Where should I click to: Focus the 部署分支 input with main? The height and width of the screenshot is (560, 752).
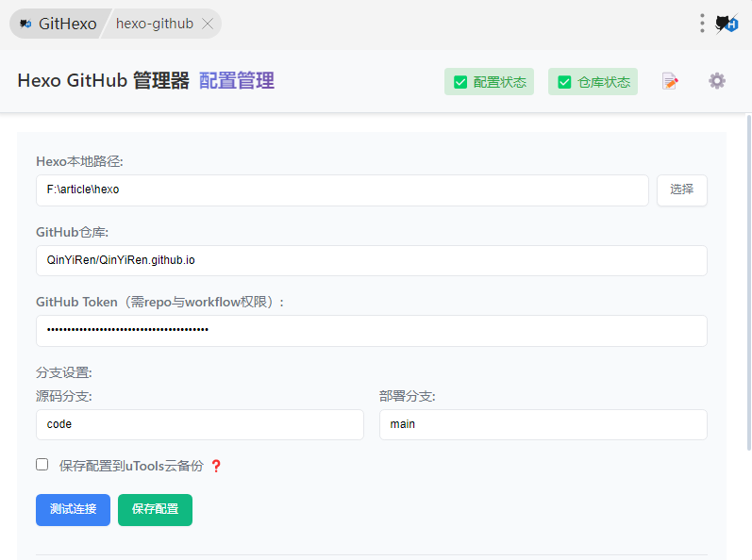[x=543, y=424]
